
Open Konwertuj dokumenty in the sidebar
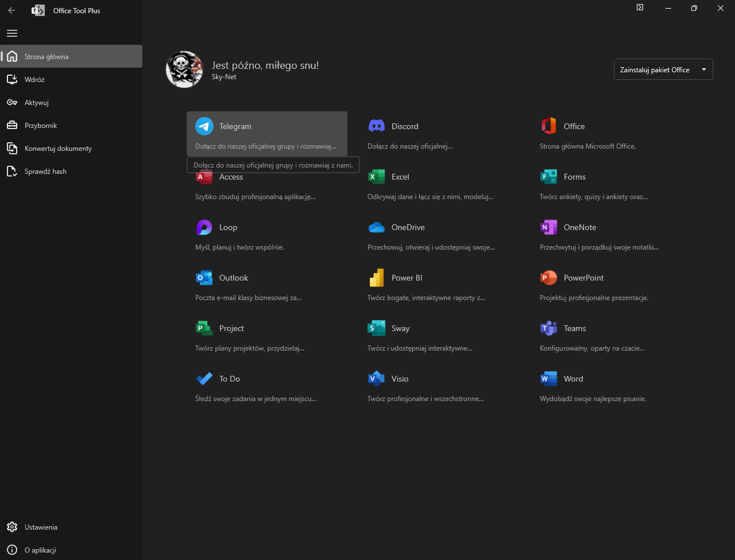point(71,148)
